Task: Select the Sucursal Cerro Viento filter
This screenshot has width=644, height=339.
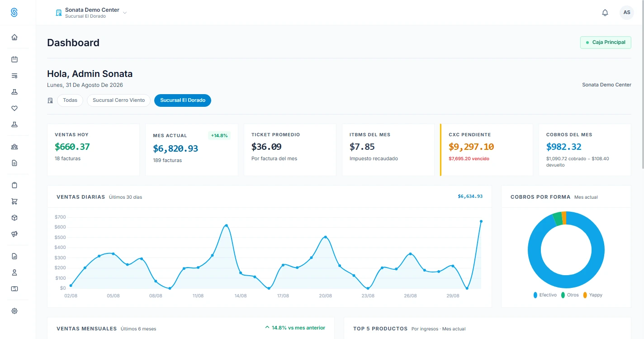Action: 119,100
